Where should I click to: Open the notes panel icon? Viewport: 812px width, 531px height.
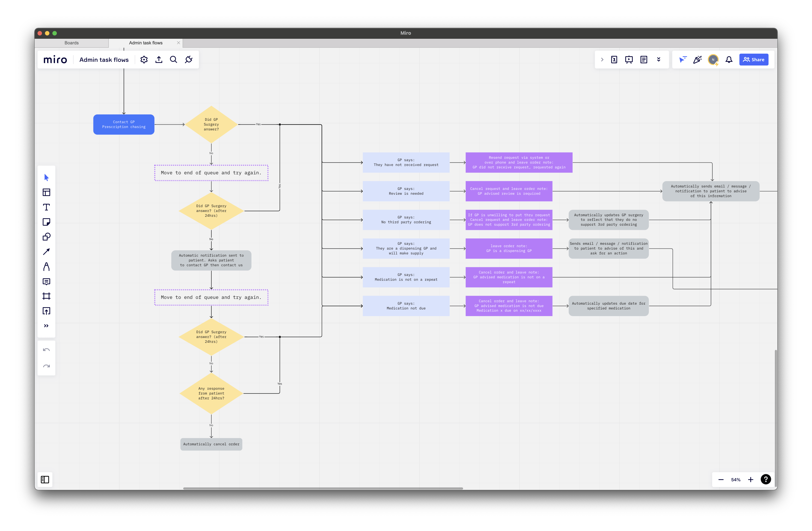(x=644, y=60)
